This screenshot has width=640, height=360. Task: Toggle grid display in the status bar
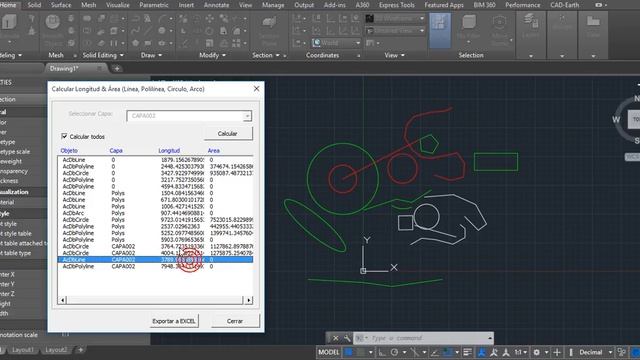coord(348,352)
